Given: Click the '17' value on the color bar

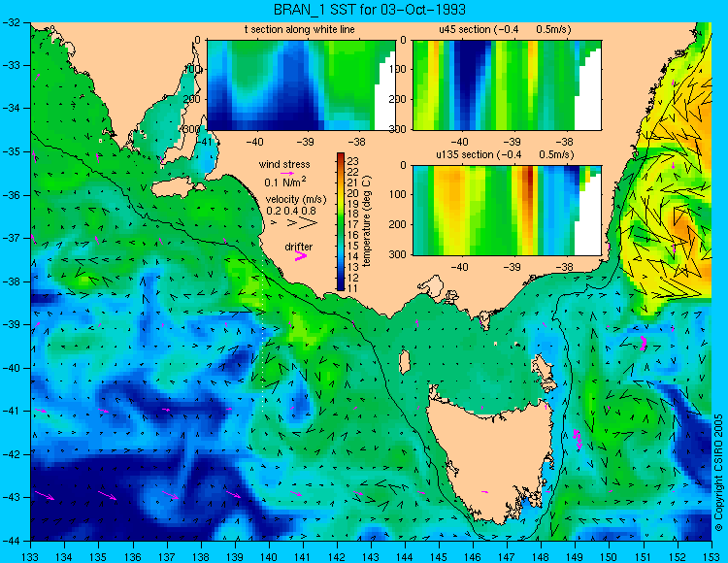Looking at the screenshot, I should pyautogui.click(x=353, y=224).
